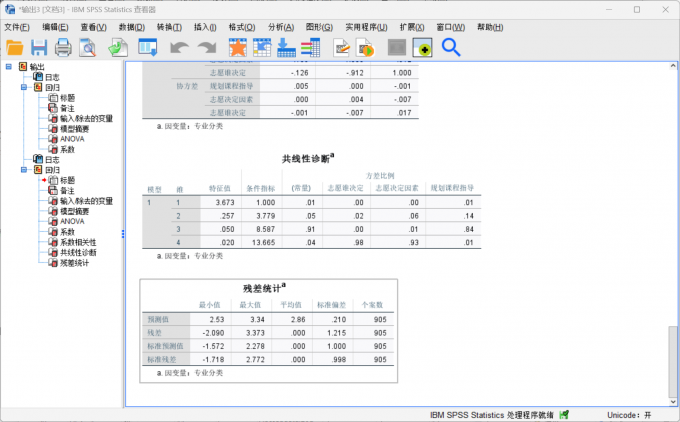Click the magnifying glass search icon
Viewport: 680px width, 422px height.
[451, 47]
